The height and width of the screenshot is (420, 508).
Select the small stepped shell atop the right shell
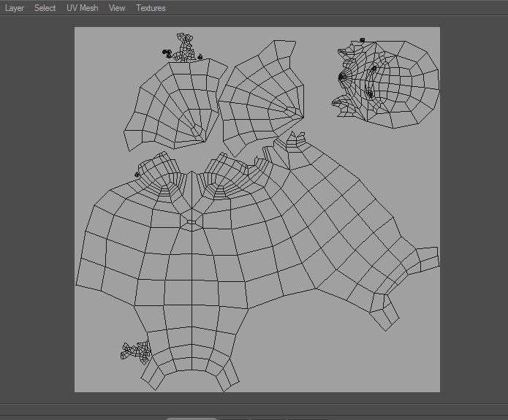296,140
